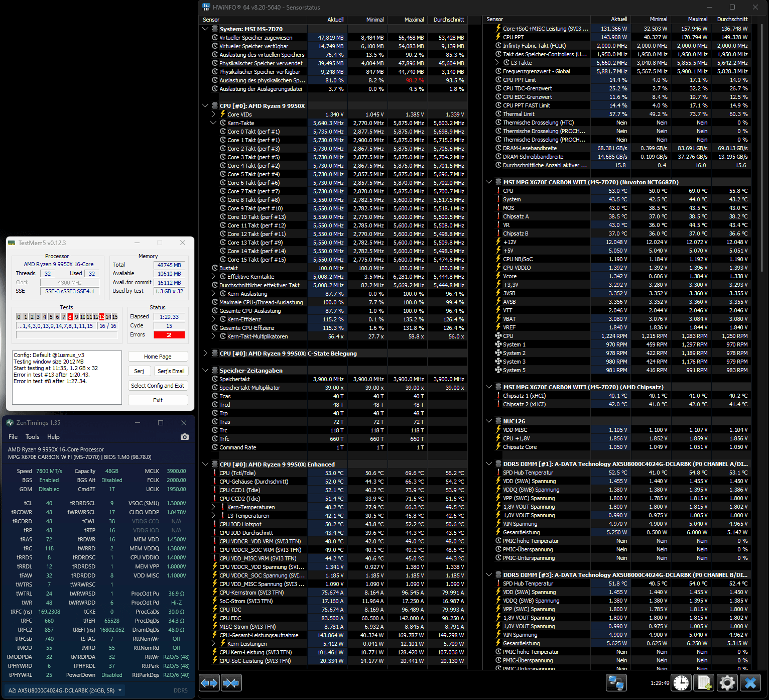The height and width of the screenshot is (700, 769).
Task: Click TestMem5 Exit button
Action: click(158, 400)
